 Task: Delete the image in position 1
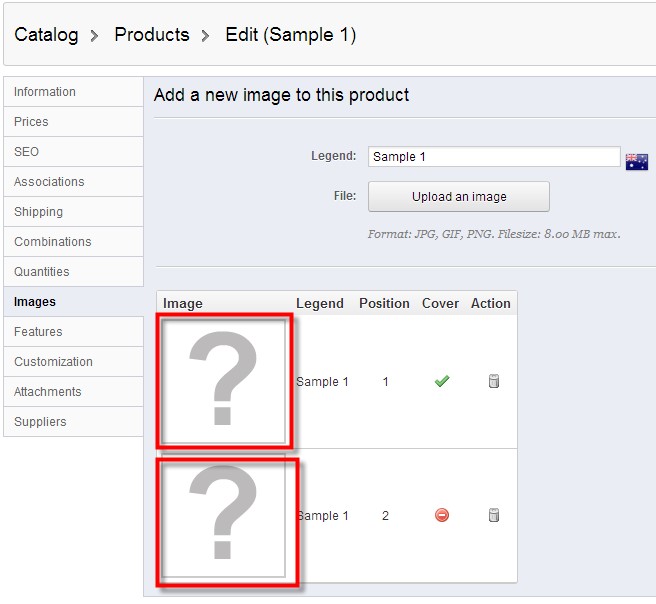coord(493,381)
